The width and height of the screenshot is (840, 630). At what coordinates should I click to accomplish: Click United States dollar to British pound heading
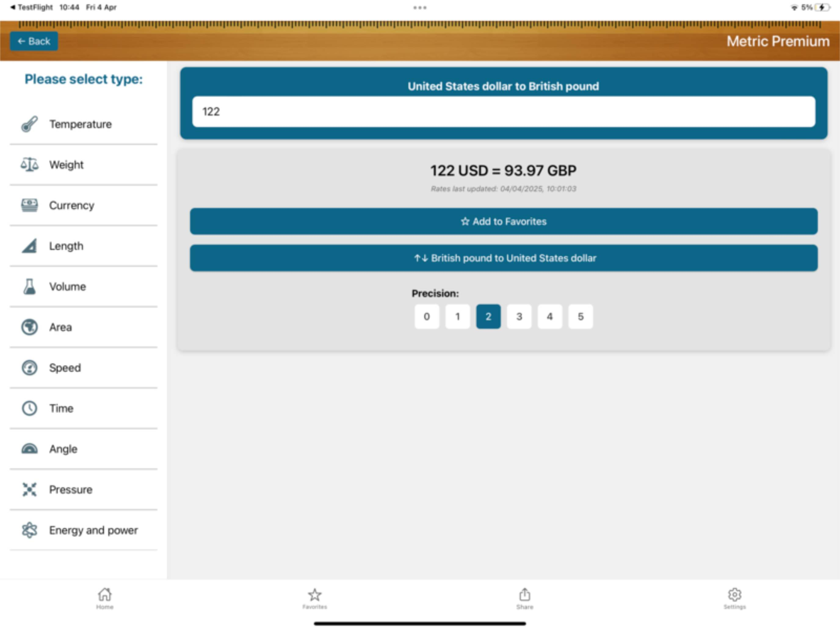click(504, 86)
